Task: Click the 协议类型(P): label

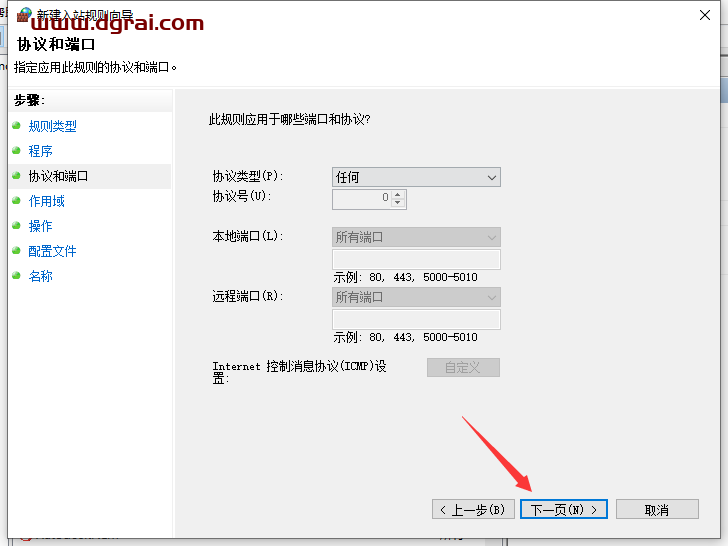Action: click(x=247, y=176)
